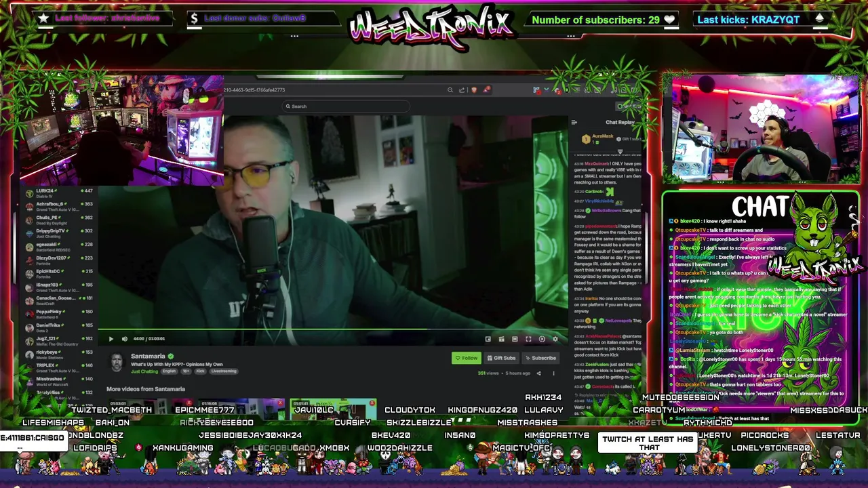Open video quality settings gear
Image resolution: width=868 pixels, height=488 pixels.
tap(555, 339)
